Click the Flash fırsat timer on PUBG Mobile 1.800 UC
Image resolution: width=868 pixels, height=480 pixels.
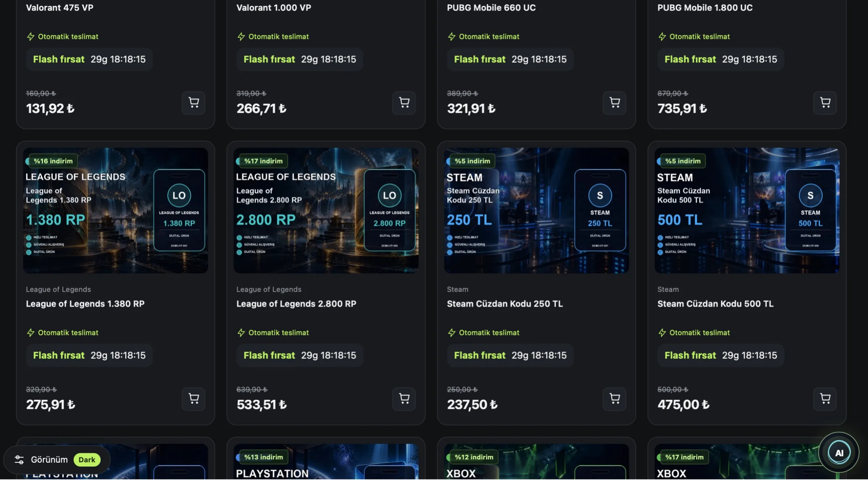[x=721, y=59]
